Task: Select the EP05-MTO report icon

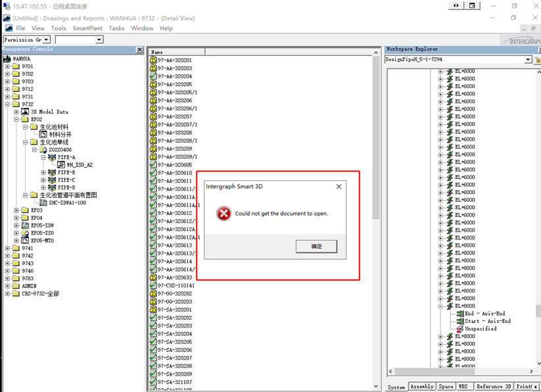Action: (25, 241)
